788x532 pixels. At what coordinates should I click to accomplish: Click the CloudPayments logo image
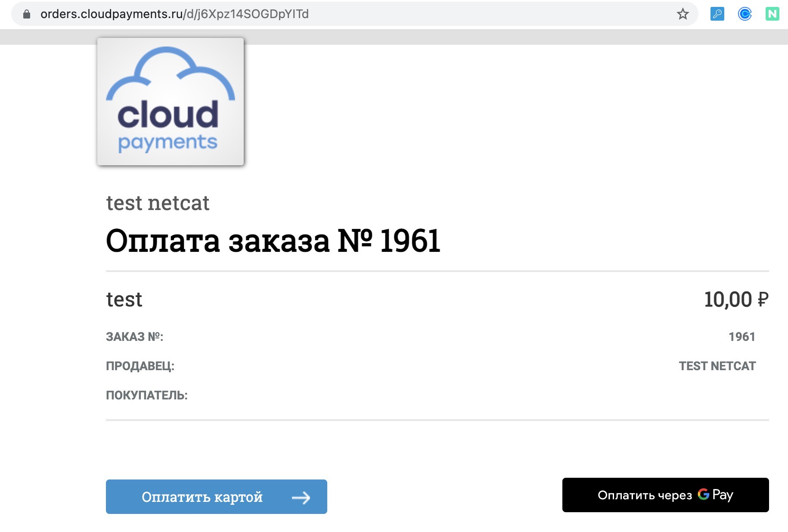point(171,102)
